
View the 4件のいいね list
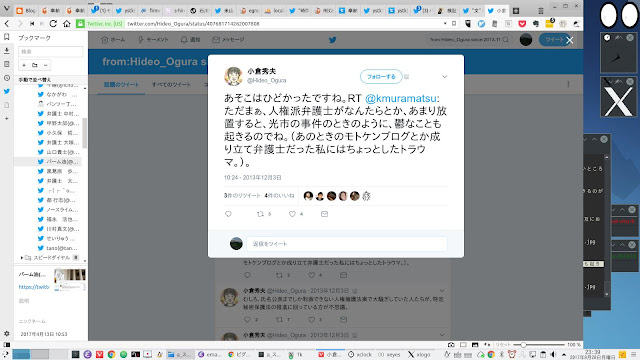[x=279, y=196]
